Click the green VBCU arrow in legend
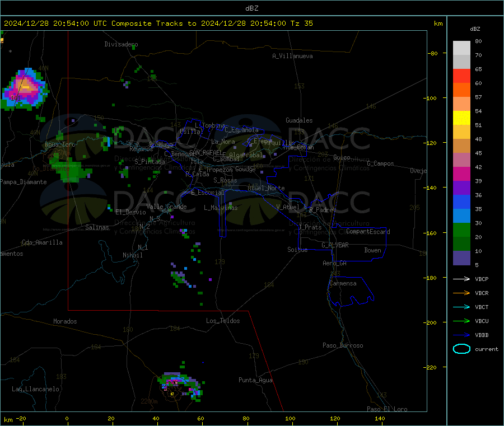504x426 pixels. click(x=461, y=321)
